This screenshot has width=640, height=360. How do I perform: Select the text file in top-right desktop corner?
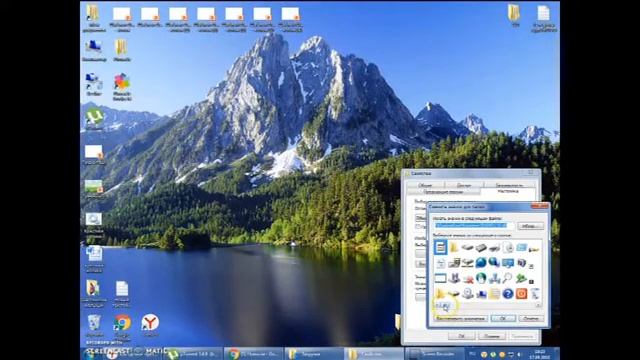click(543, 18)
